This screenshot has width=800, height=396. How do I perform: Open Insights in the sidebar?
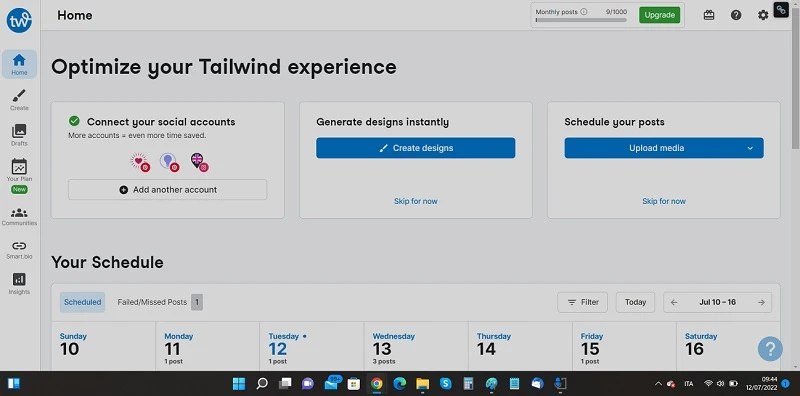click(19, 284)
